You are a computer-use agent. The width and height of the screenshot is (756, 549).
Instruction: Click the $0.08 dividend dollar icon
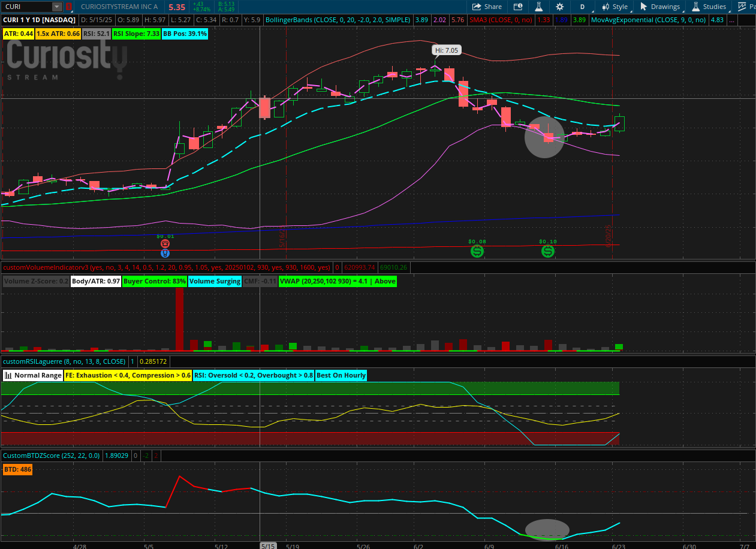point(477,251)
